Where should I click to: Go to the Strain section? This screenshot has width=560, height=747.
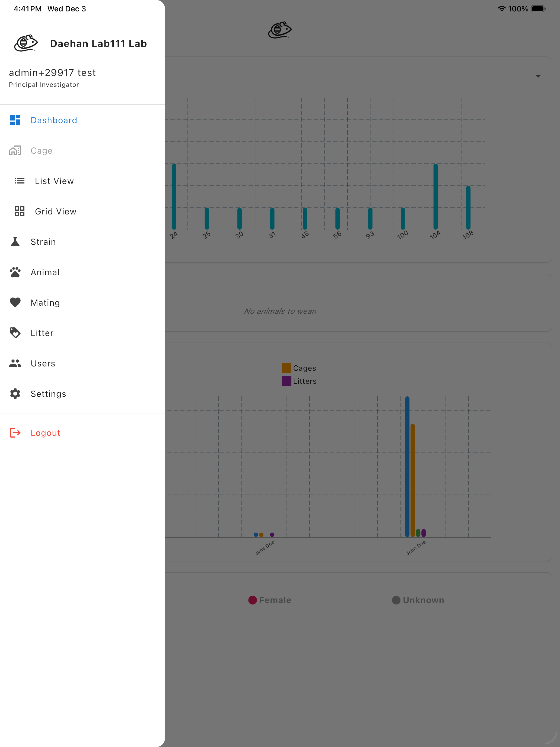pyautogui.click(x=82, y=242)
